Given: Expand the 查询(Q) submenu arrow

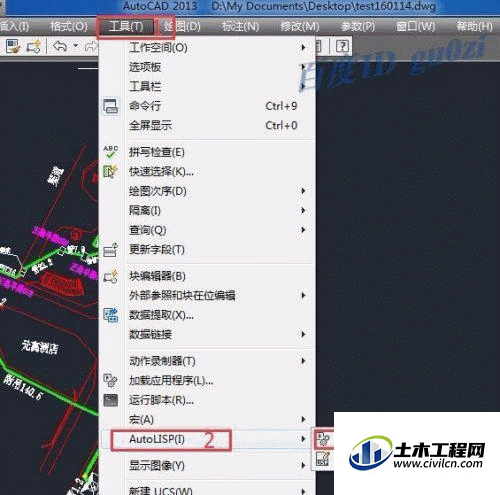Looking at the screenshot, I should click(303, 230).
